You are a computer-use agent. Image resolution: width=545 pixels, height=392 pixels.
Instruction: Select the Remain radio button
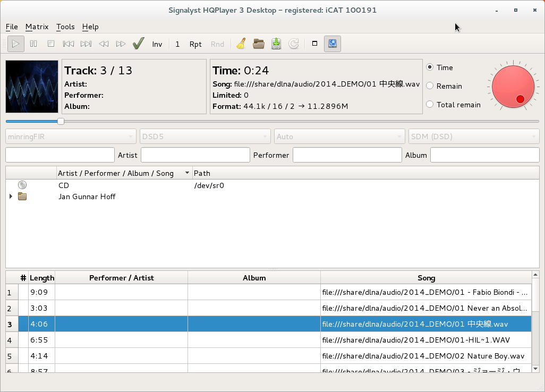coord(430,86)
